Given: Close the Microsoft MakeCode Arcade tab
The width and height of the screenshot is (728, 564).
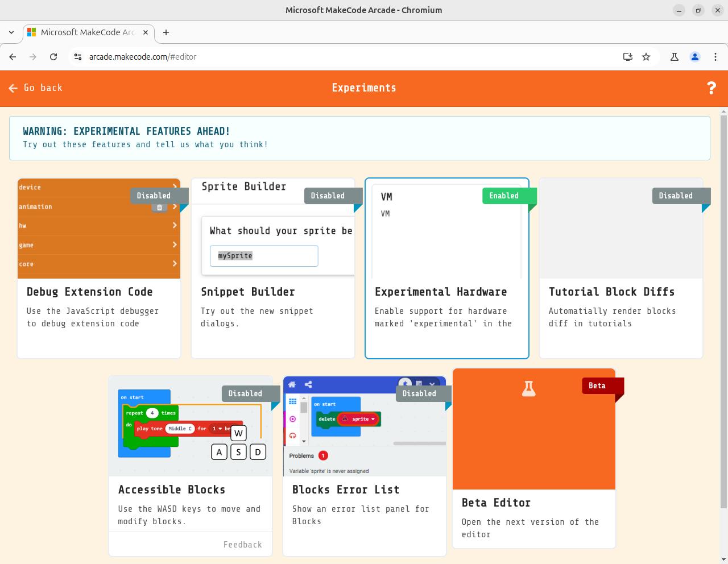Looking at the screenshot, I should pos(146,32).
